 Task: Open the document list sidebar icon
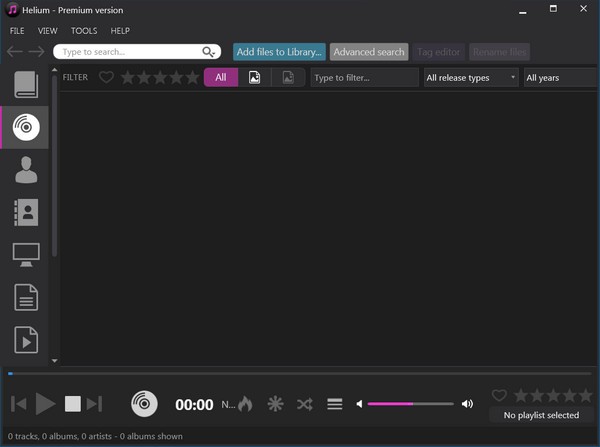point(26,297)
